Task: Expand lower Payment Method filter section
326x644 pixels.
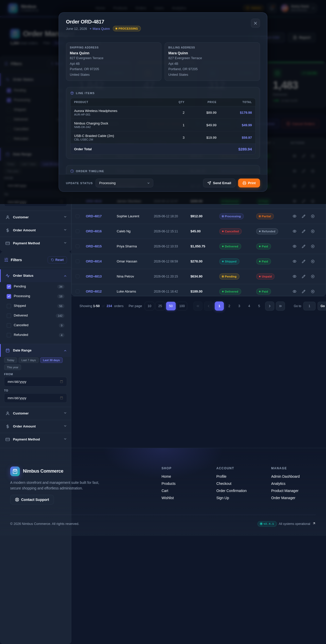Action: [36, 439]
